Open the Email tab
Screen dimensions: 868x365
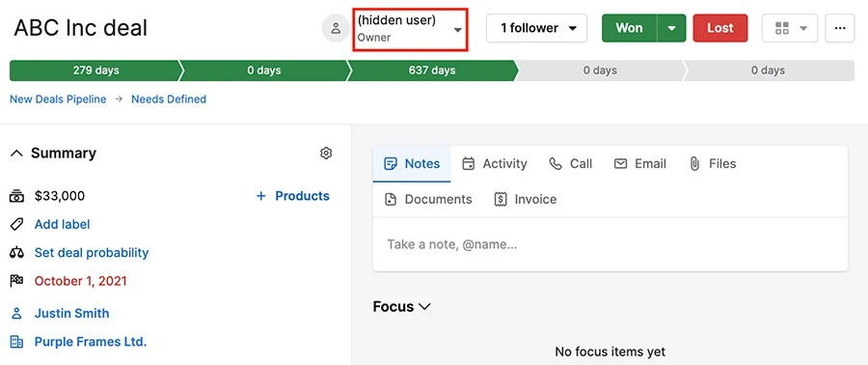640,164
